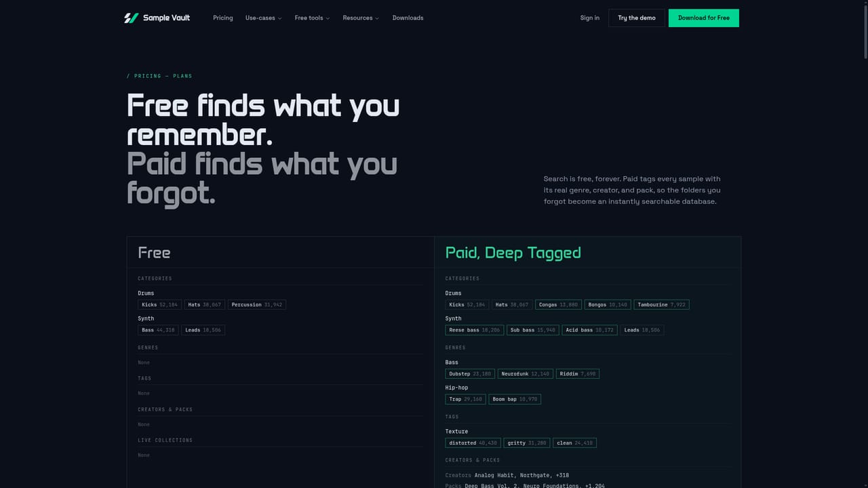Select the Acid bass tag

(x=590, y=330)
